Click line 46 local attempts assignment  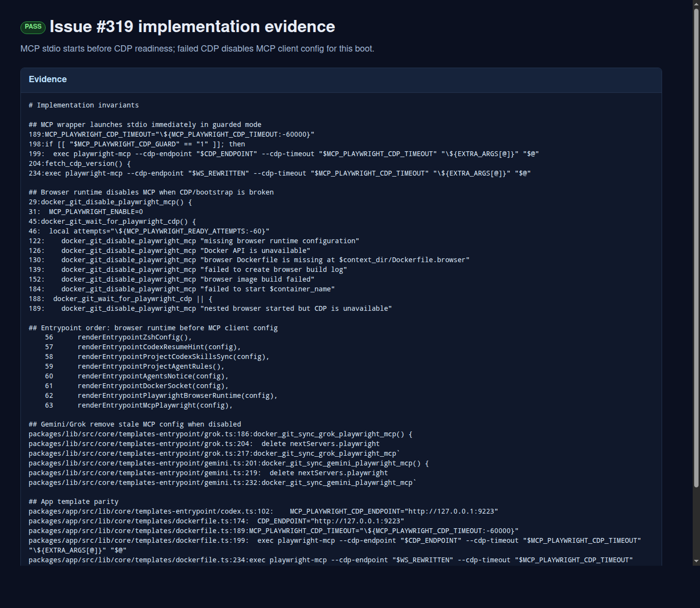point(149,232)
